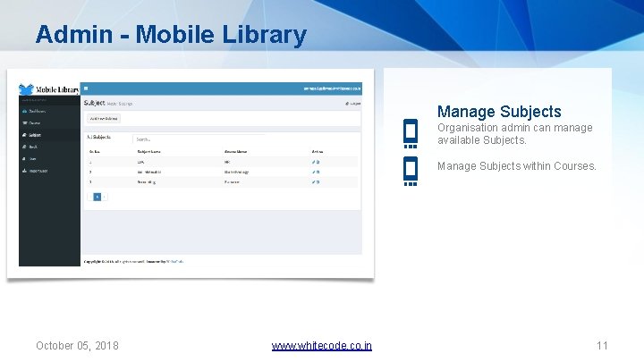Click the Search field above subjects table
644x362 pixels.
point(199,139)
